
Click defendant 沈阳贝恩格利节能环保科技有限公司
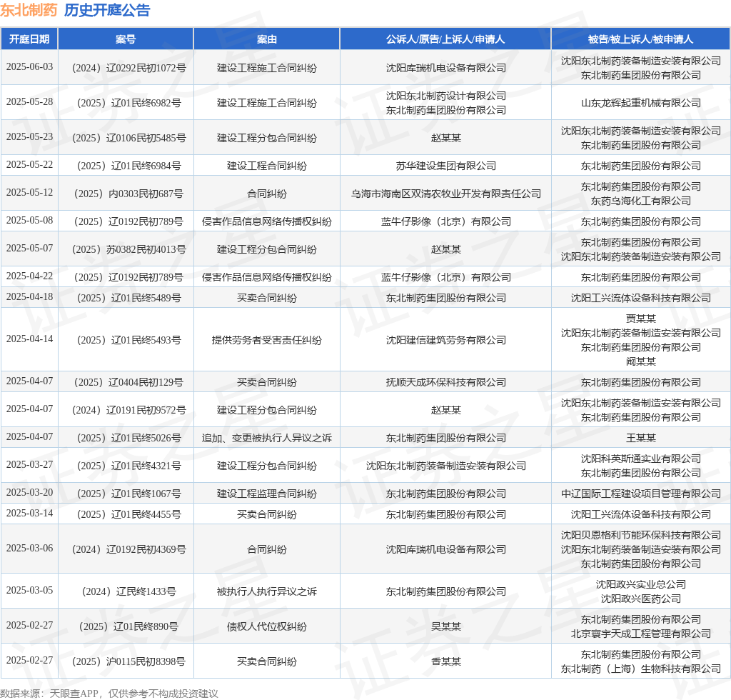point(640,536)
